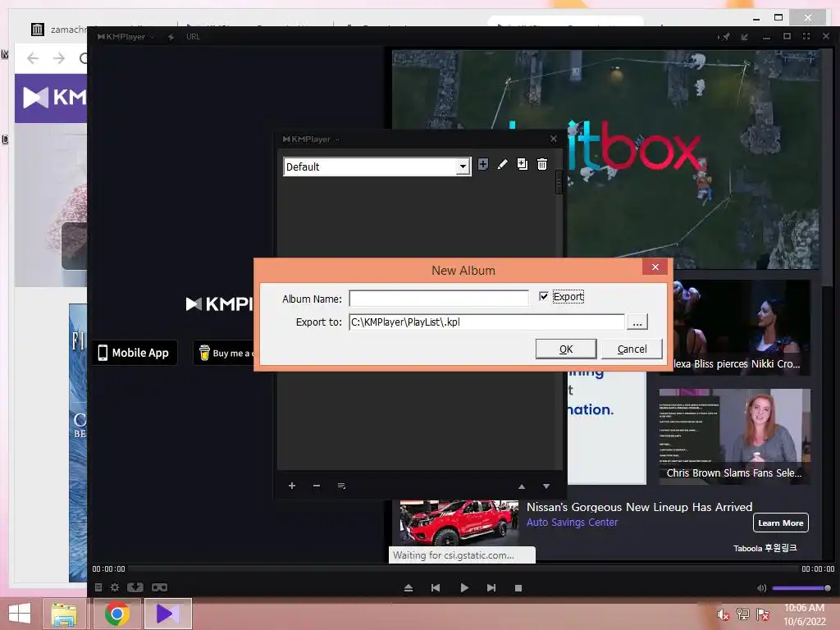The height and width of the screenshot is (630, 840).
Task: Click the Learn More ad button
Action: pos(781,523)
